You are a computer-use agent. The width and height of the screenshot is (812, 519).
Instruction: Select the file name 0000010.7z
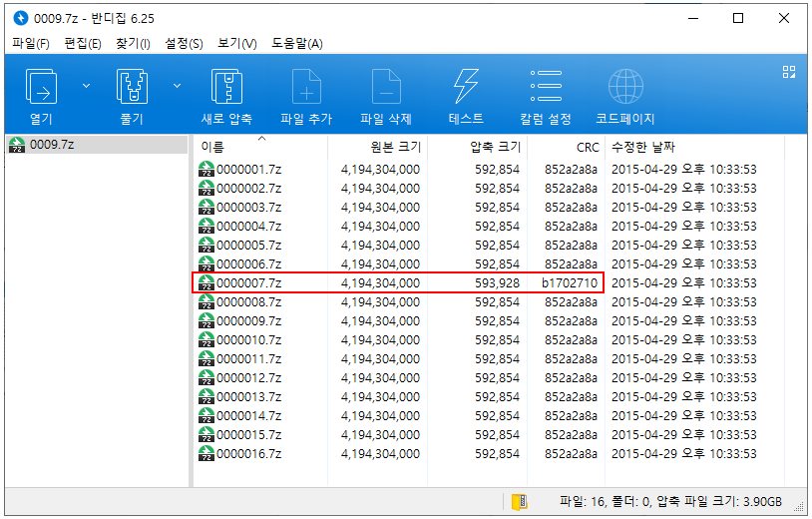click(x=249, y=339)
